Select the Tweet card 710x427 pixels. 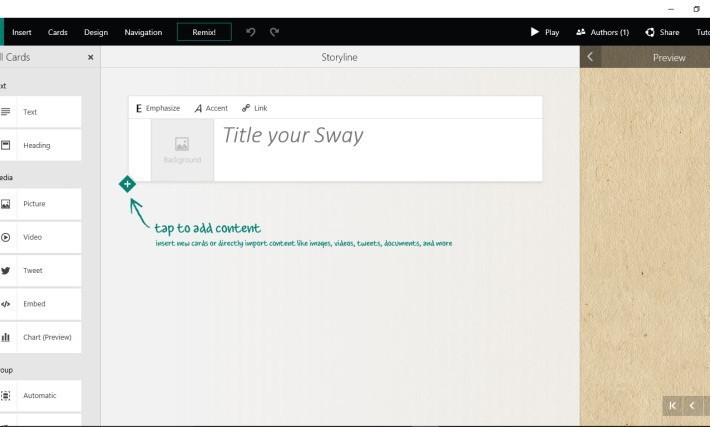pyautogui.click(x=40, y=271)
